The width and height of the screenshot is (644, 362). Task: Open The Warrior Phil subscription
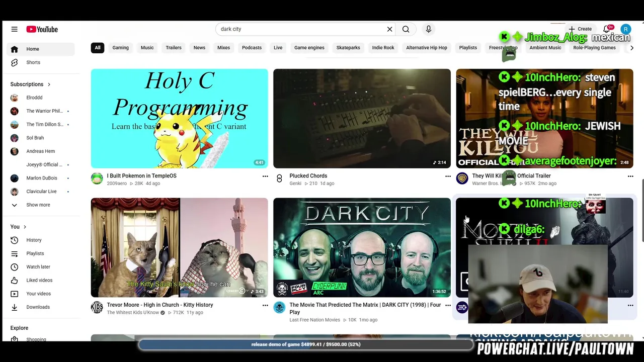click(x=41, y=111)
